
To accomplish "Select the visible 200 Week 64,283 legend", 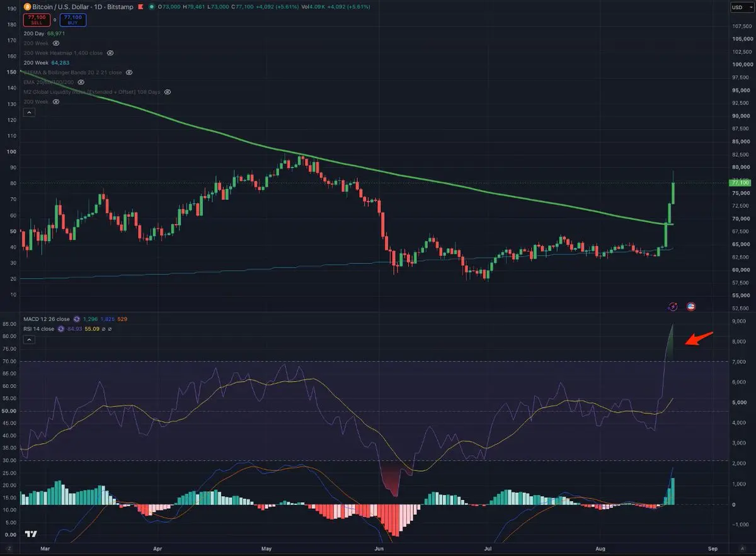I will (x=47, y=63).
